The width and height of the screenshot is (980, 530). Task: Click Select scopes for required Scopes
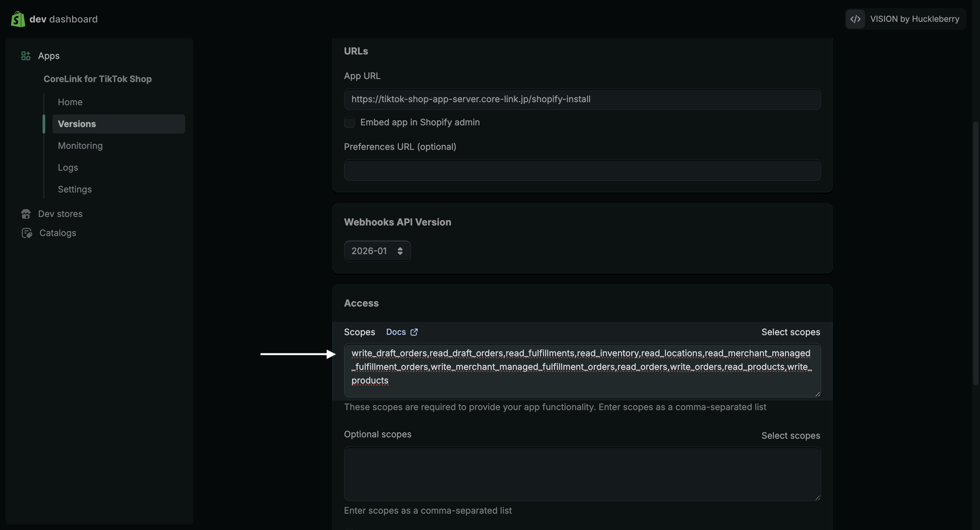tap(790, 332)
